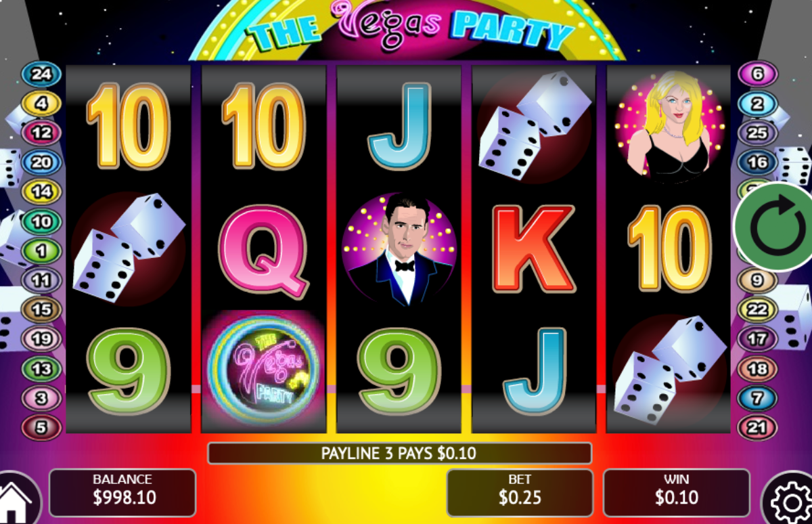Click the Win $0.10 panel
The height and width of the screenshot is (524, 812).
tap(676, 492)
